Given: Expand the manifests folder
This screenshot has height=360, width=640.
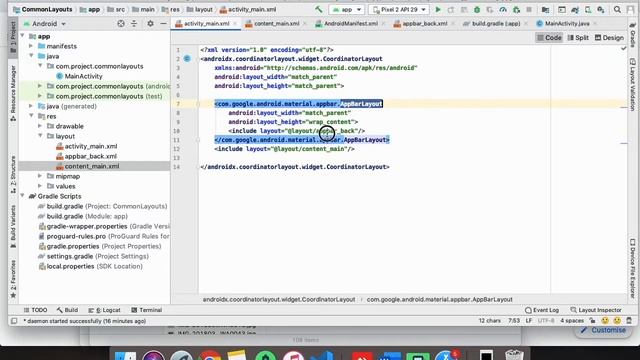Looking at the screenshot, I should point(31,46).
